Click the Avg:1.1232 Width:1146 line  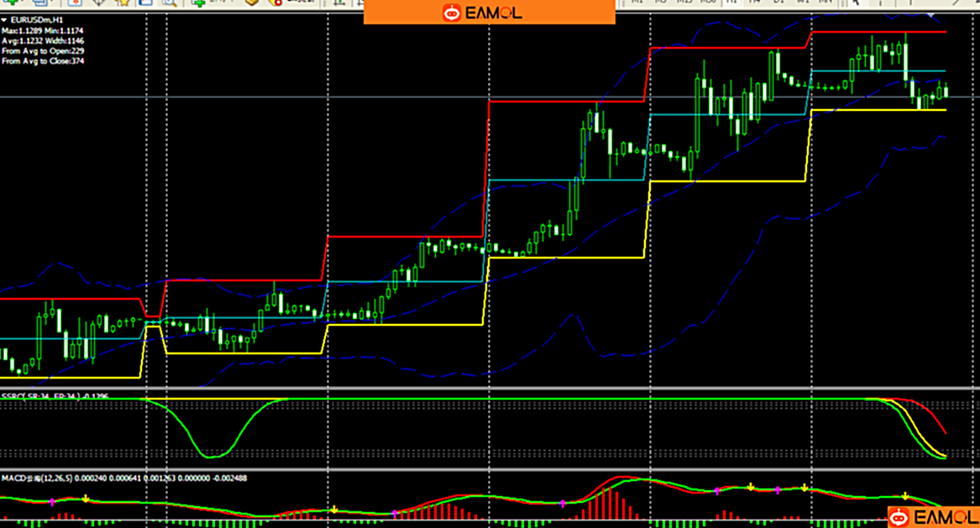[x=43, y=40]
